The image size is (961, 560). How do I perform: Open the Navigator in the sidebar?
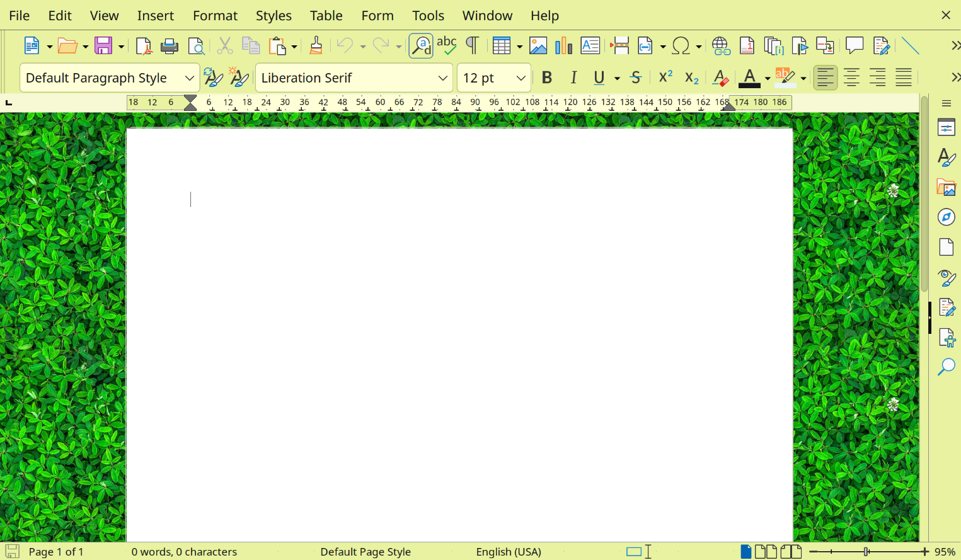tap(946, 217)
